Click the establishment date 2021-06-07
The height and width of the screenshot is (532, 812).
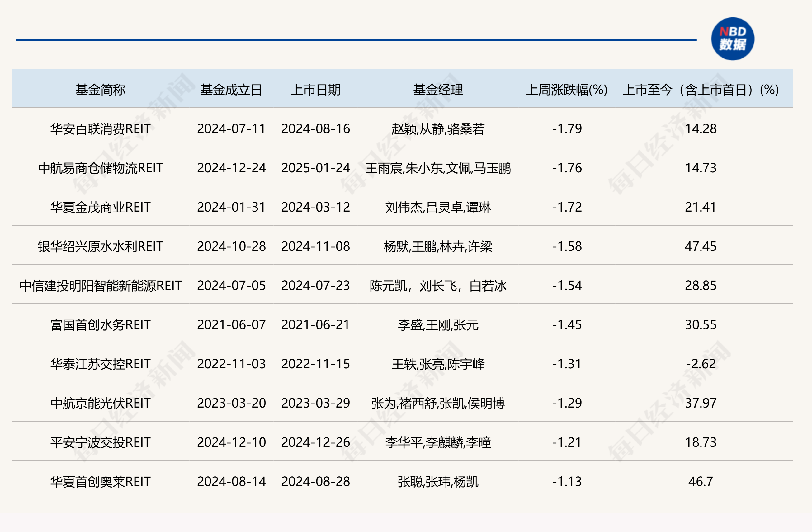pos(231,325)
